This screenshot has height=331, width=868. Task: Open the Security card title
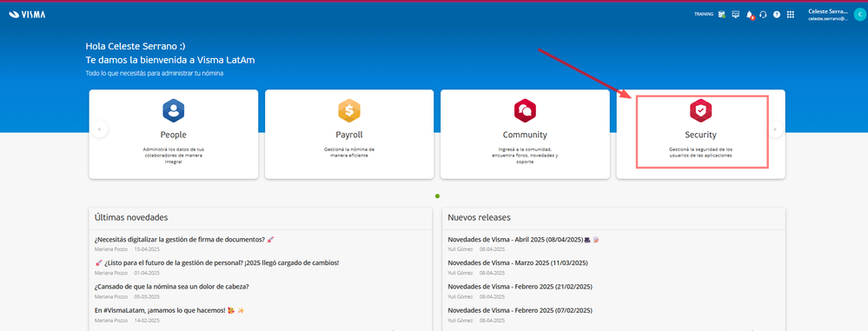[701, 135]
